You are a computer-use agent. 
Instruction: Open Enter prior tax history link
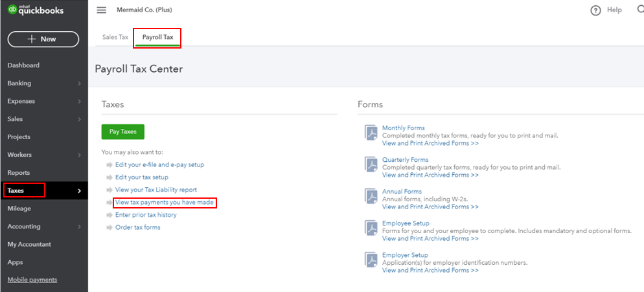click(x=146, y=215)
